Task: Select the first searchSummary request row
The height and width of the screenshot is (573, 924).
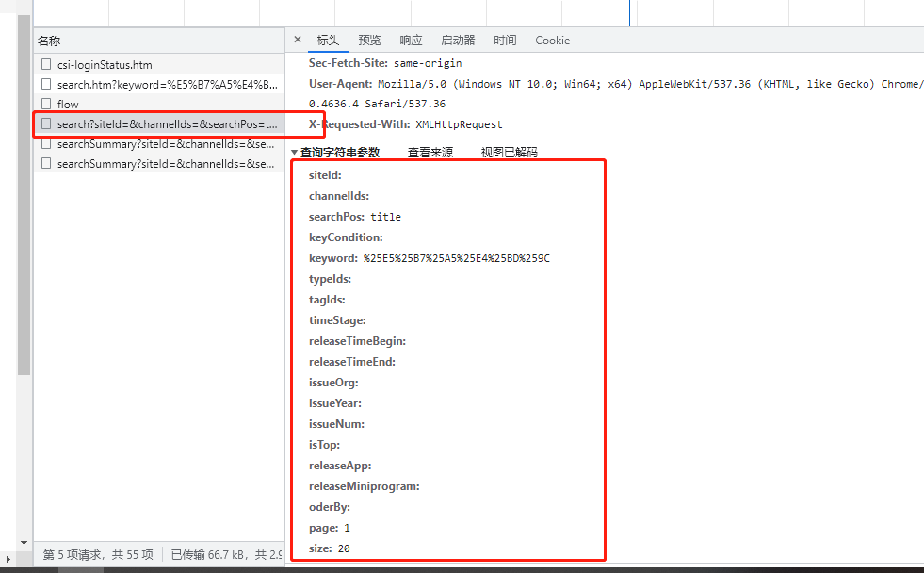Action: (158, 144)
